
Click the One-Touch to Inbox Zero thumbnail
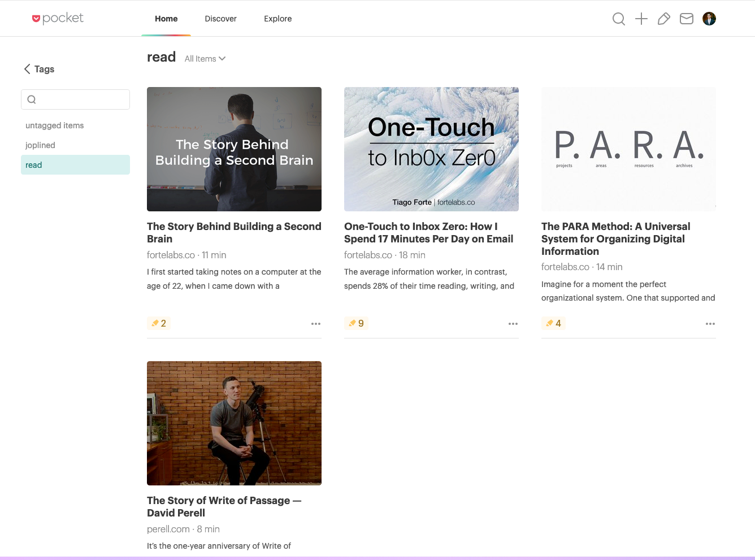tap(431, 149)
